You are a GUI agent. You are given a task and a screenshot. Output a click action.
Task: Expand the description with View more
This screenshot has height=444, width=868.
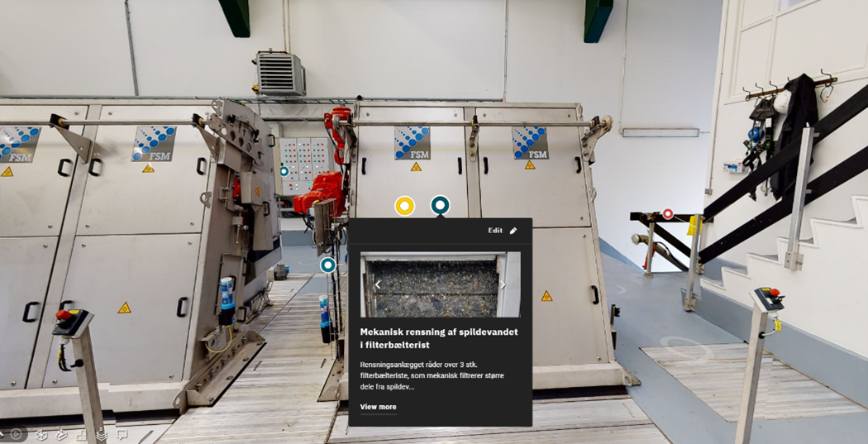(x=378, y=407)
